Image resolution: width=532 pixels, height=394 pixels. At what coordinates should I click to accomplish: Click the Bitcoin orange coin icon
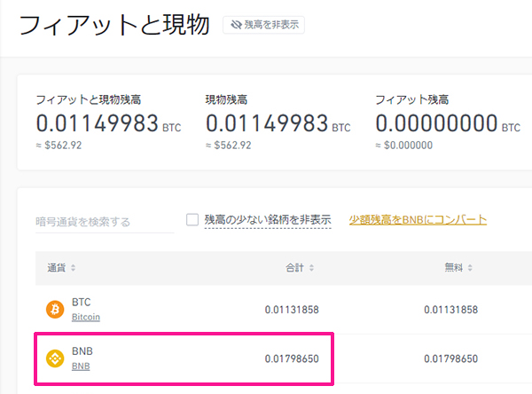(x=55, y=309)
